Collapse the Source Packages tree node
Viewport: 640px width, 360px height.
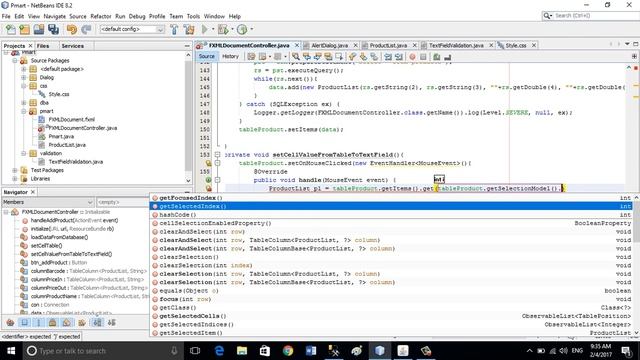(15, 60)
